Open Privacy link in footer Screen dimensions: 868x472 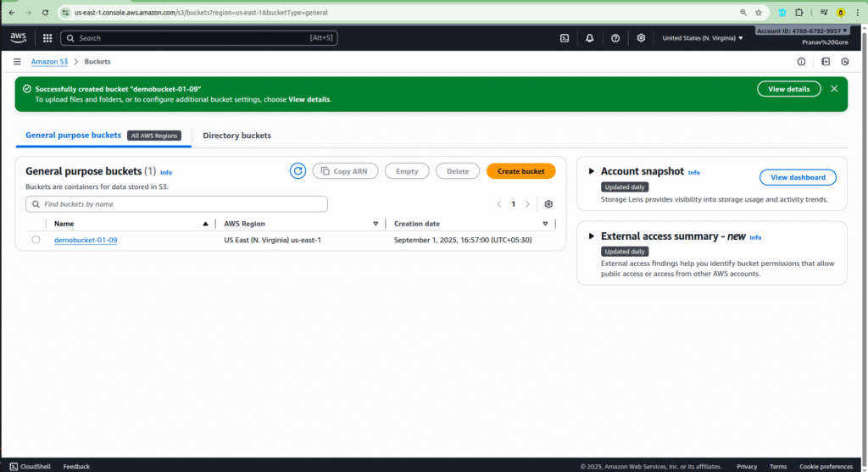point(747,466)
